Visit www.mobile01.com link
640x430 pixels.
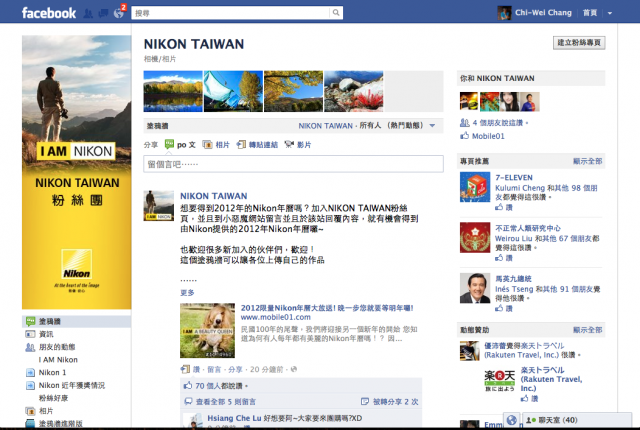tap(276, 317)
